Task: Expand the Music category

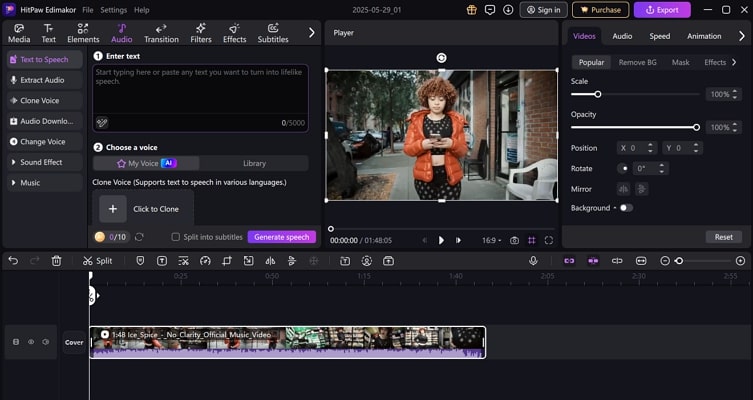Action: pyautogui.click(x=45, y=183)
